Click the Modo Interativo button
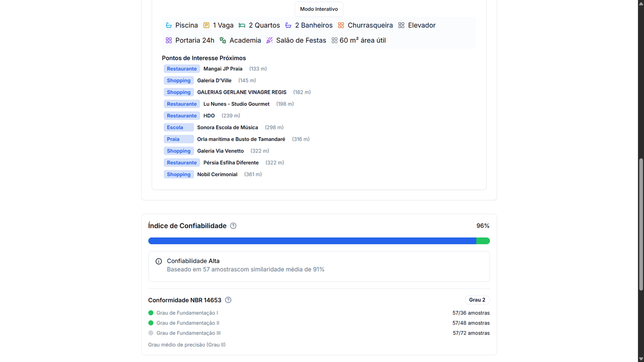The height and width of the screenshot is (362, 644). pos(319,9)
